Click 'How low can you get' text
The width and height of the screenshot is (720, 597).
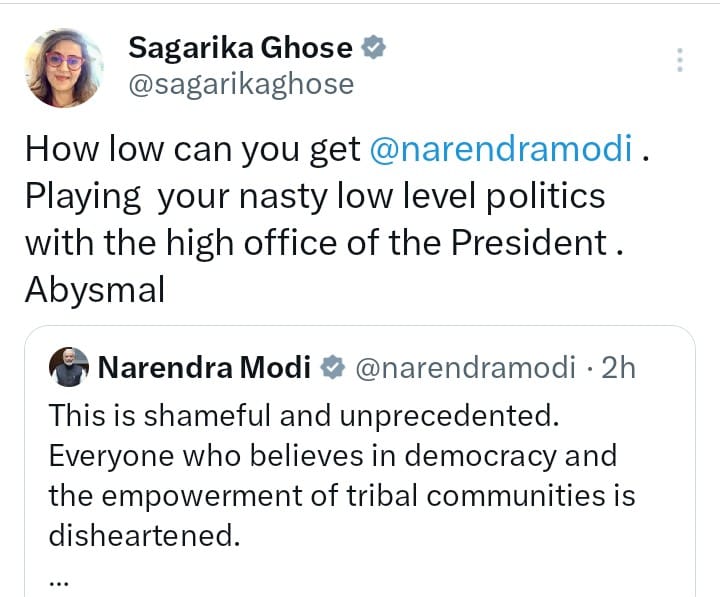(x=192, y=149)
